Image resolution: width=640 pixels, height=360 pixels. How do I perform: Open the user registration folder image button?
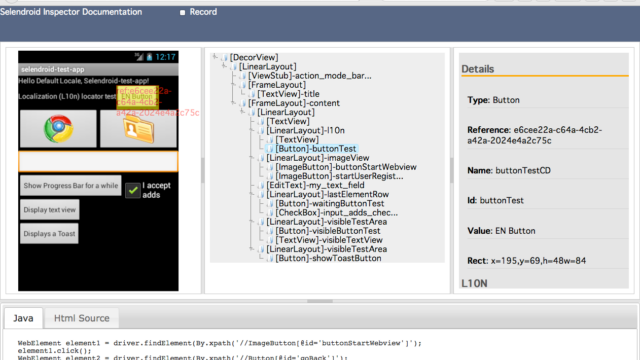pyautogui.click(x=138, y=129)
